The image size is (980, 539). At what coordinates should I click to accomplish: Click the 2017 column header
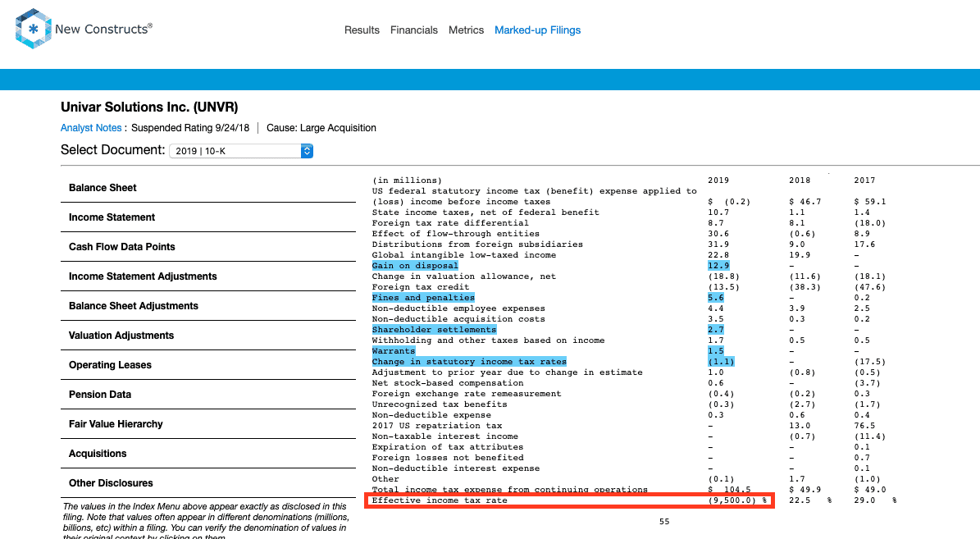click(x=864, y=180)
